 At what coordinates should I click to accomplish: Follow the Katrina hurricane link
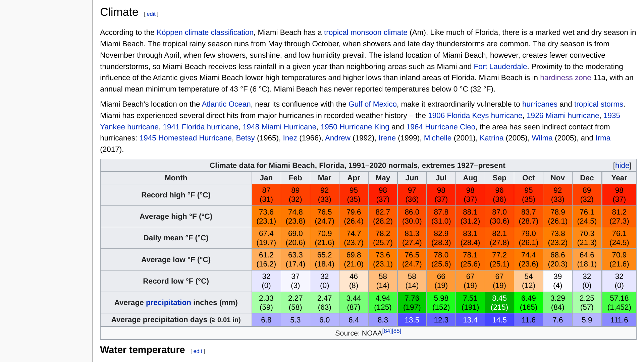pyautogui.click(x=491, y=138)
